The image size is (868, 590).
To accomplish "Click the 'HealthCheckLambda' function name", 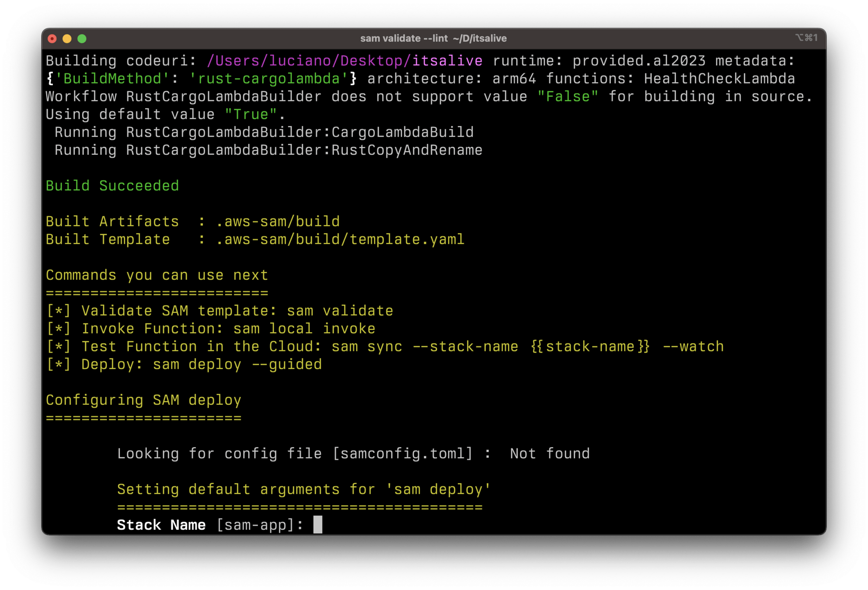I will coord(719,79).
